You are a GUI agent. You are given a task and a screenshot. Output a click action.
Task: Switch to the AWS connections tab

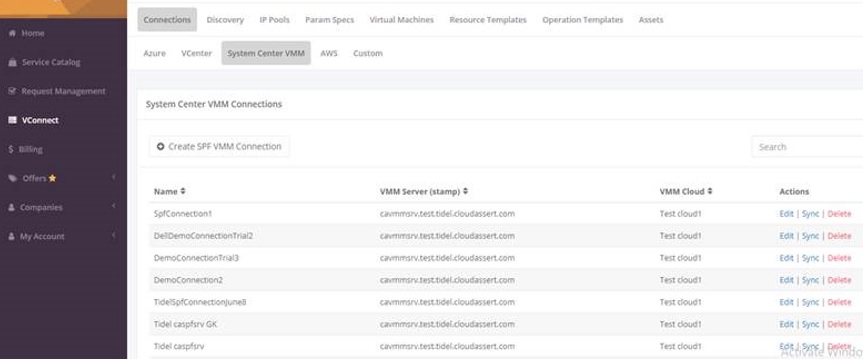329,53
